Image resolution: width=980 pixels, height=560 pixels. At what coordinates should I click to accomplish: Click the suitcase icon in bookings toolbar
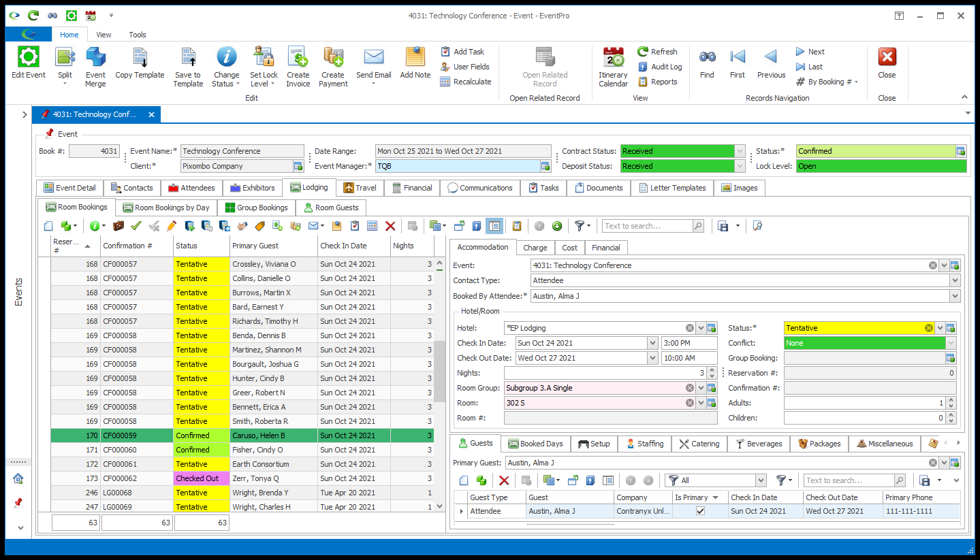click(118, 226)
